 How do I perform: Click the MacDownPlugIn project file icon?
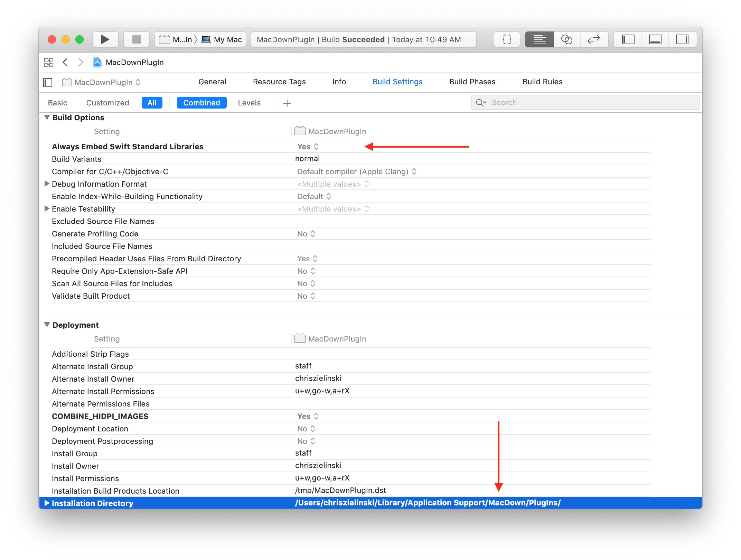click(98, 62)
